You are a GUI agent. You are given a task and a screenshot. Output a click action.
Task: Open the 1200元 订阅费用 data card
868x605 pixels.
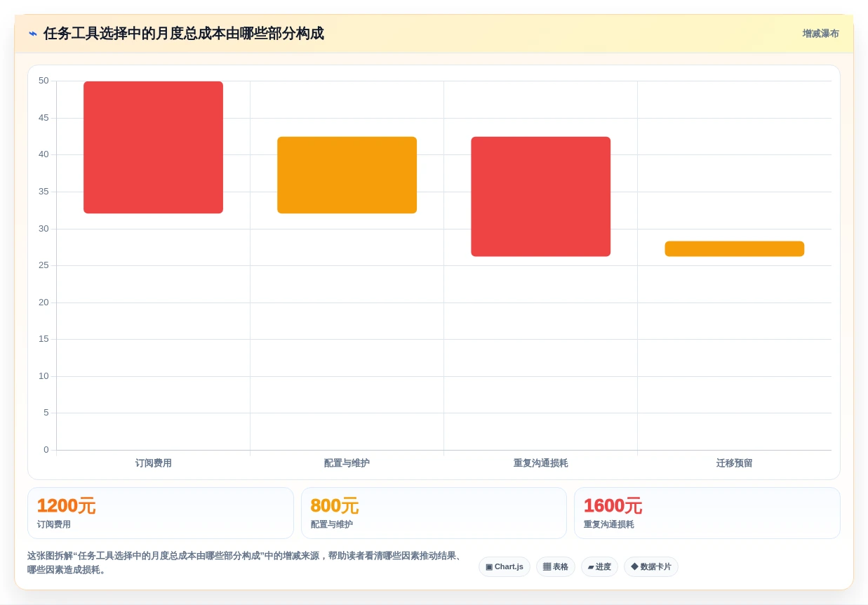[x=161, y=513]
